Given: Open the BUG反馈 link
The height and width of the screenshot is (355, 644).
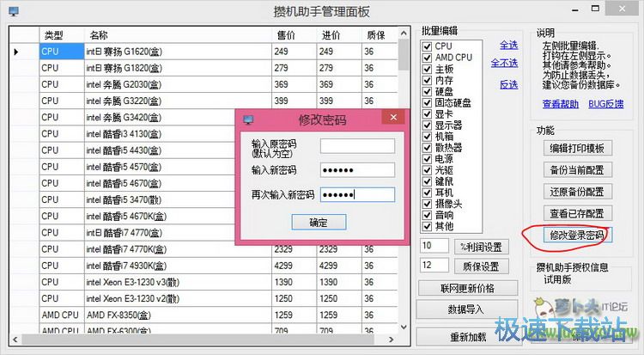Looking at the screenshot, I should point(606,104).
